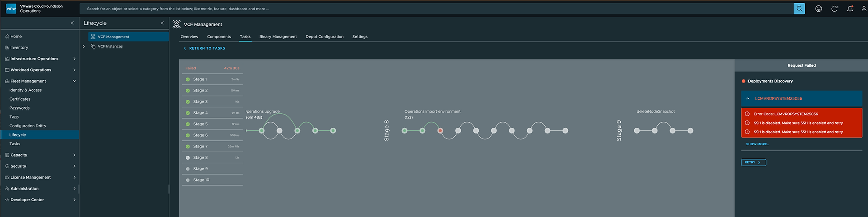Image resolution: width=868 pixels, height=217 pixels.
Task: Click the Workload Operations icon
Action: pos(7,70)
